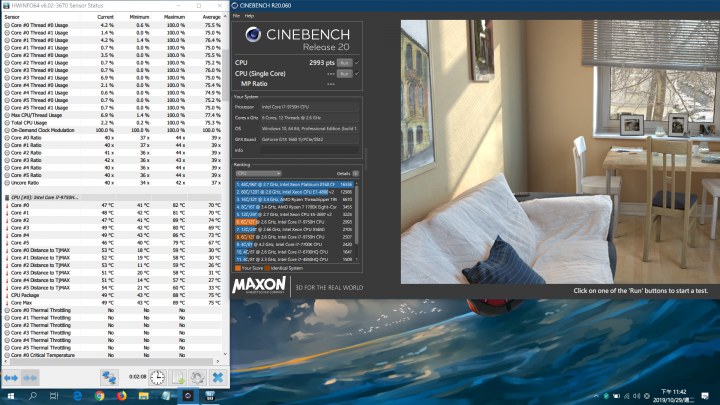Click the Minimum column header in HWiNFO
This screenshot has width=720, height=405.
point(139,17)
